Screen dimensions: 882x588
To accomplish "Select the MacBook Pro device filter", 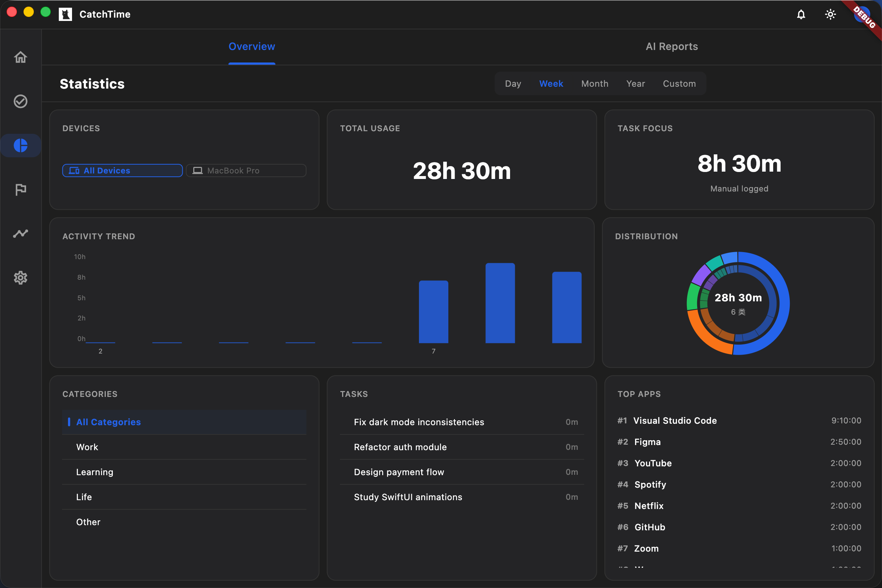I will coord(246,171).
